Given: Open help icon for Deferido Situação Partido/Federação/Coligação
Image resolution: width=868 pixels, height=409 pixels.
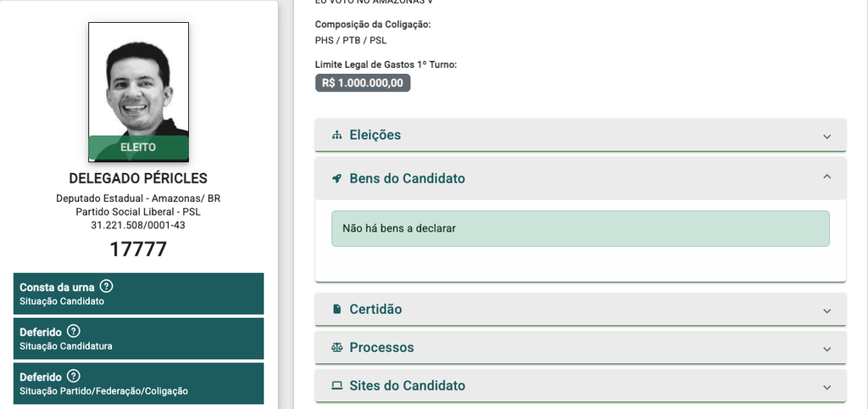Looking at the screenshot, I should pyautogui.click(x=73, y=376).
